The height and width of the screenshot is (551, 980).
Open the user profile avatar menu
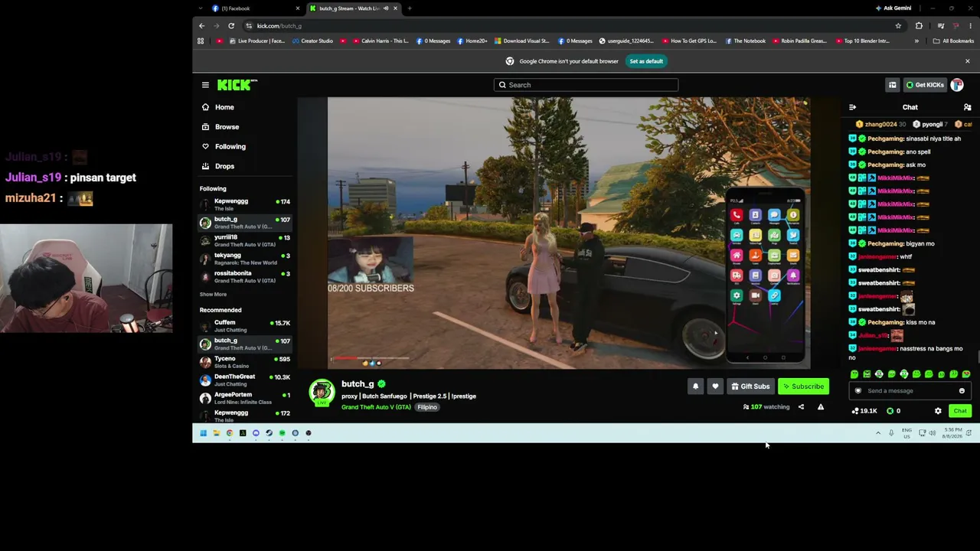958,85
